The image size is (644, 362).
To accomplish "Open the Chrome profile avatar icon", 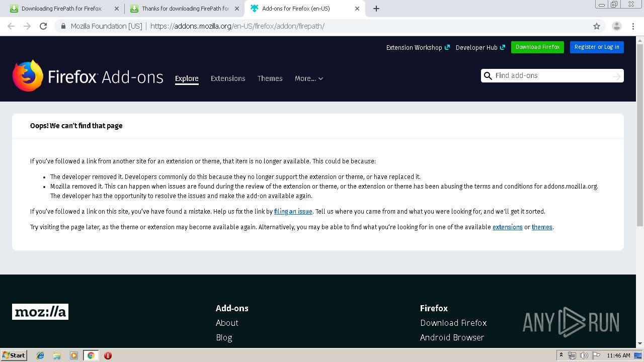I will click(617, 26).
